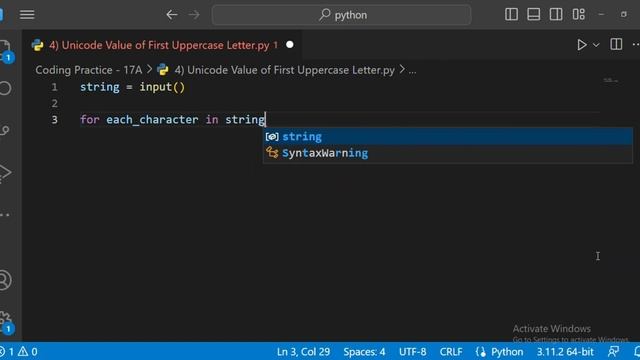Open the Accounts icon
This screenshot has height=360, width=640.
click(5, 280)
